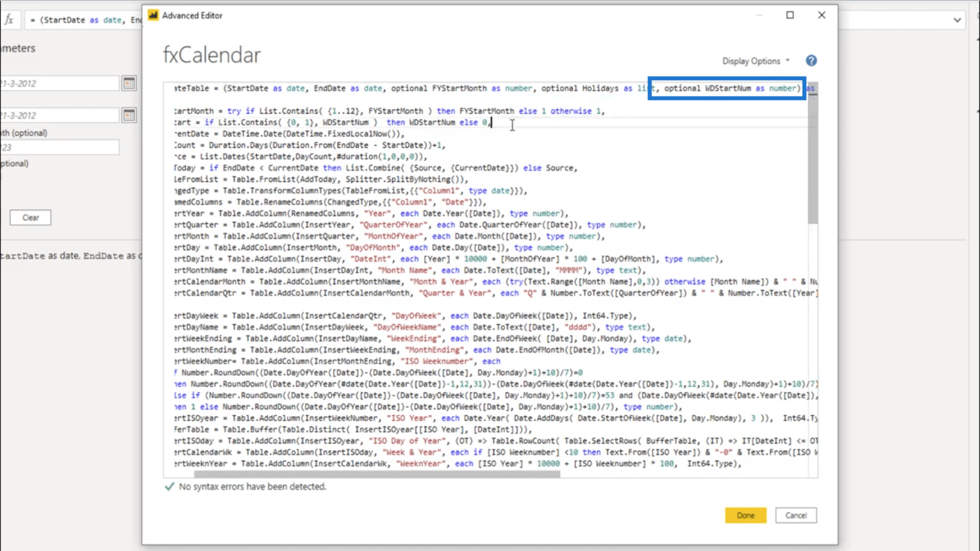
Task: Open the help icon in Advanced Editor
Action: pyautogui.click(x=811, y=61)
